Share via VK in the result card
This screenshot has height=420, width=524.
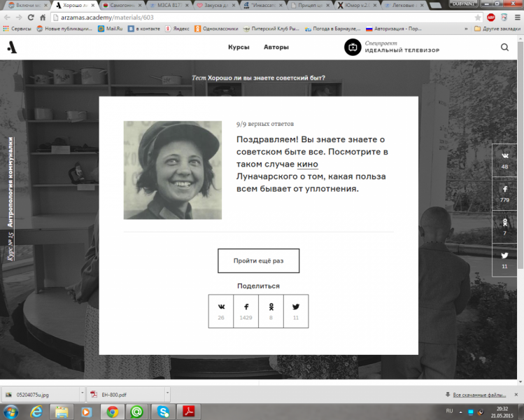coord(221,311)
